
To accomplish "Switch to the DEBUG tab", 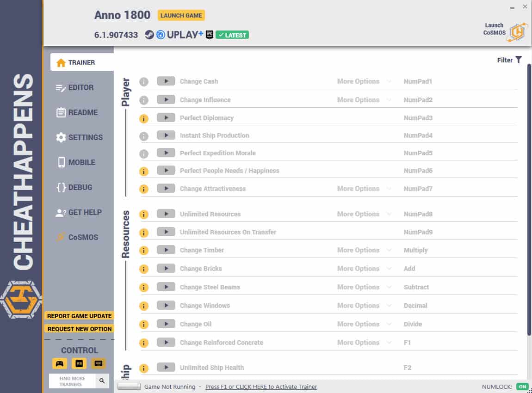I will 74,188.
